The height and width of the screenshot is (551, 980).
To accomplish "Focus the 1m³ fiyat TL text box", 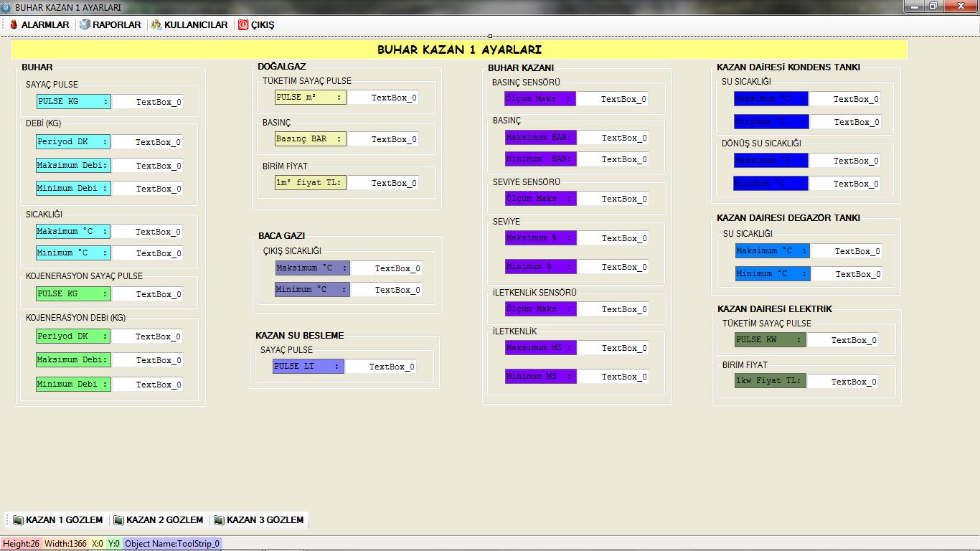I will click(x=382, y=183).
